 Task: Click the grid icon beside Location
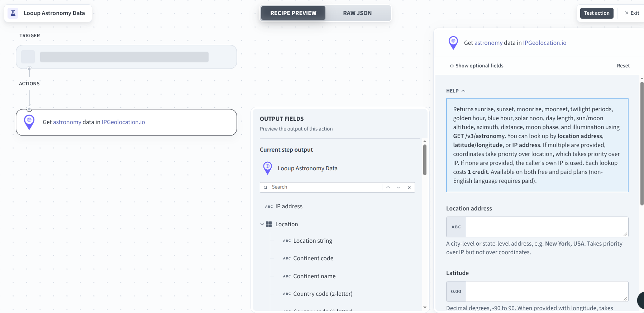[x=269, y=224]
